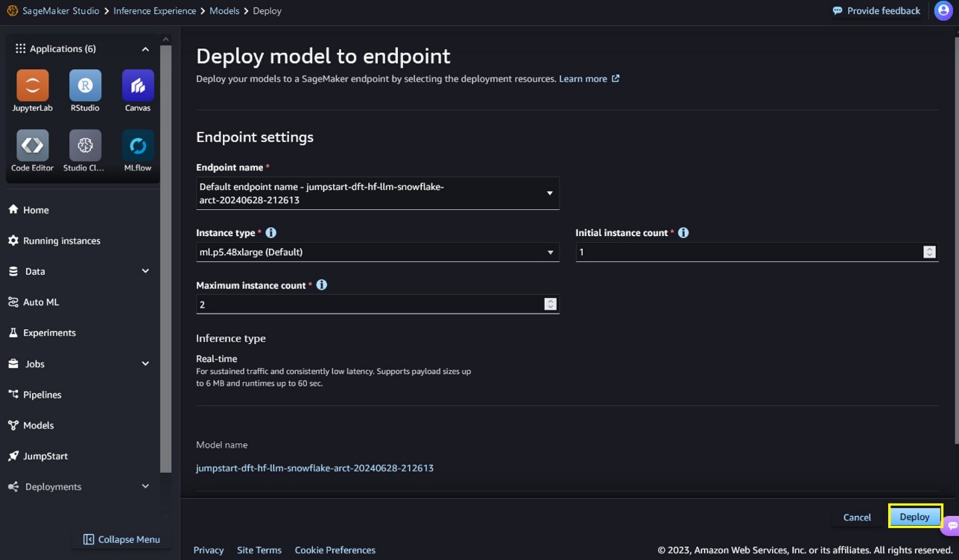The height and width of the screenshot is (560, 959).
Task: Open the Code Editor application icon
Action: pos(32,146)
